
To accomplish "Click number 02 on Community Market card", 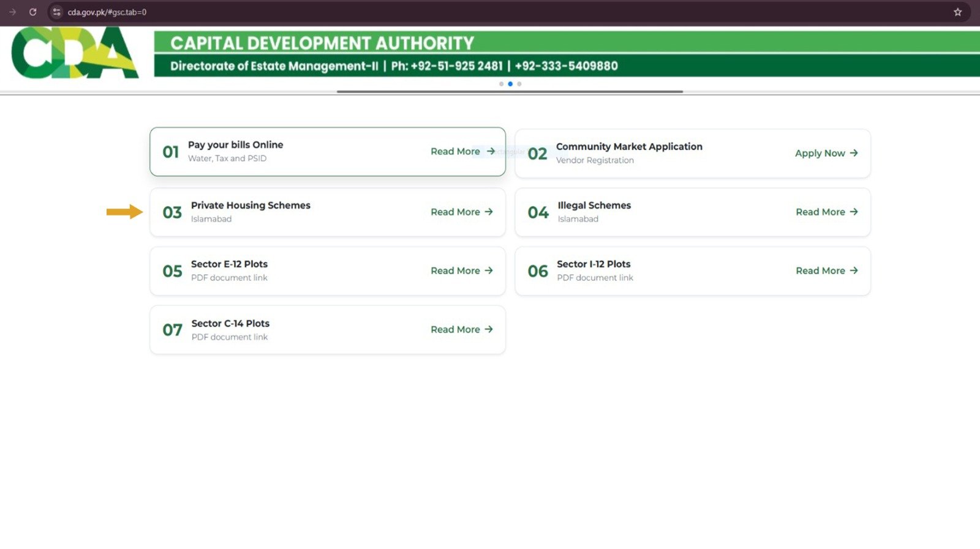I will 537,154.
